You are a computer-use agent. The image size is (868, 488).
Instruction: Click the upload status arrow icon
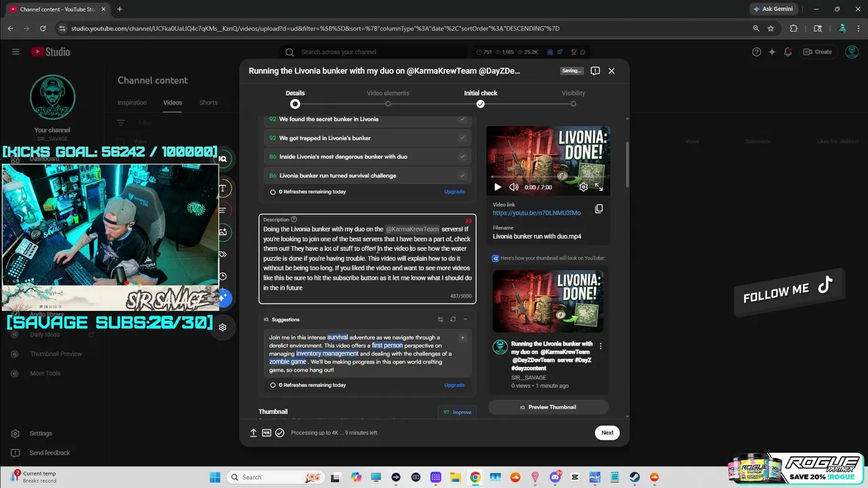click(x=254, y=432)
